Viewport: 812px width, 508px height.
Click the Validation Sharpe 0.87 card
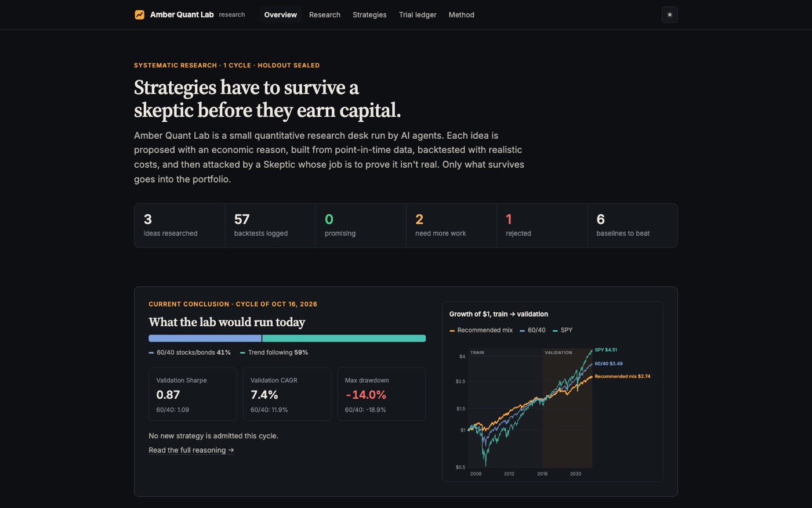click(193, 394)
